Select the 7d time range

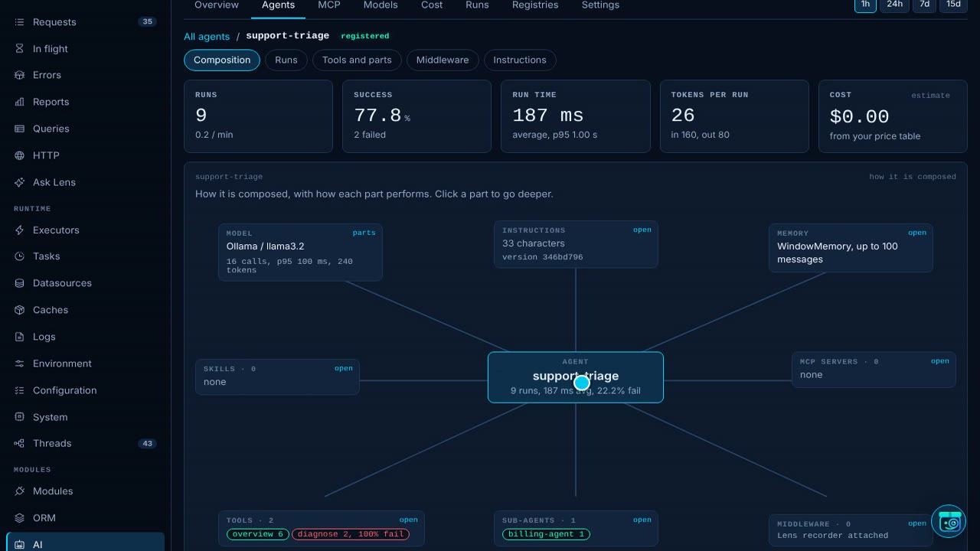click(x=924, y=5)
